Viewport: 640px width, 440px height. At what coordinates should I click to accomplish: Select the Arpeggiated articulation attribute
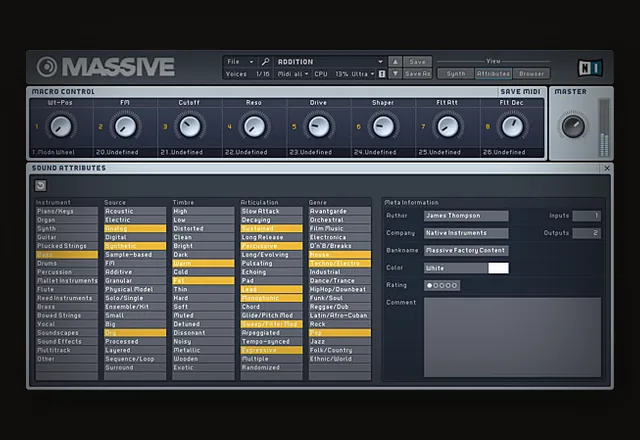(x=271, y=333)
